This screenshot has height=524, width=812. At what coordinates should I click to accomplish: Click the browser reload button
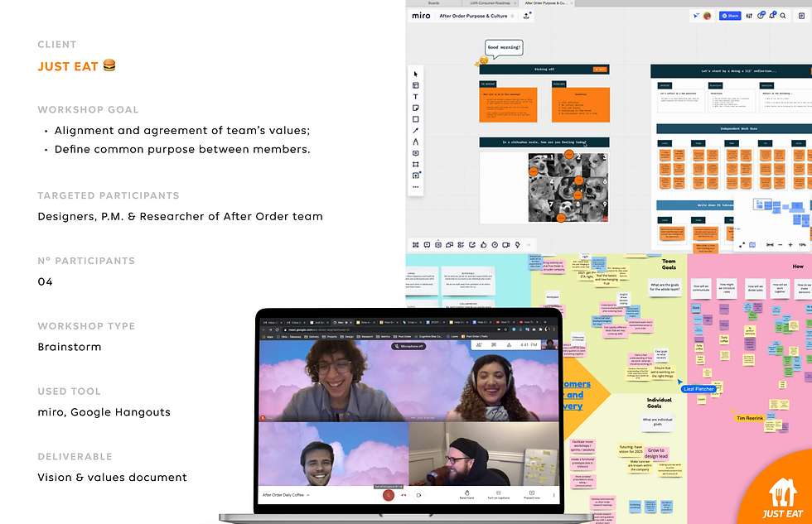coord(277,329)
